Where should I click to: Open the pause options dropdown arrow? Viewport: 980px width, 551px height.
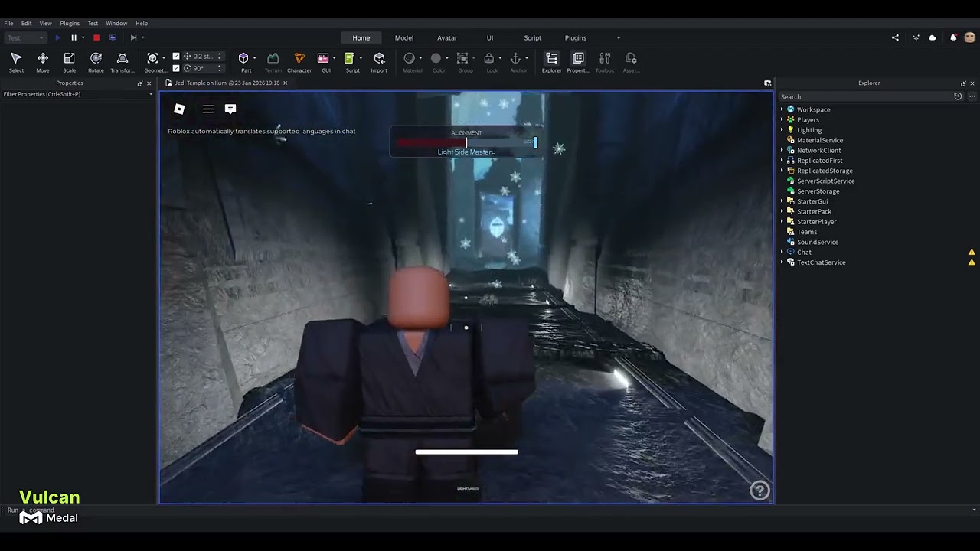point(83,37)
